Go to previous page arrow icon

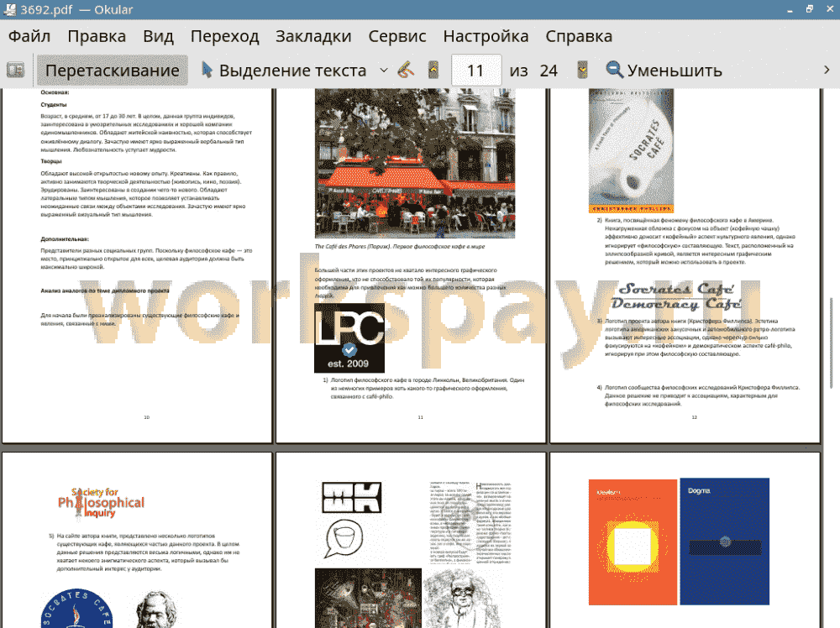coord(433,71)
